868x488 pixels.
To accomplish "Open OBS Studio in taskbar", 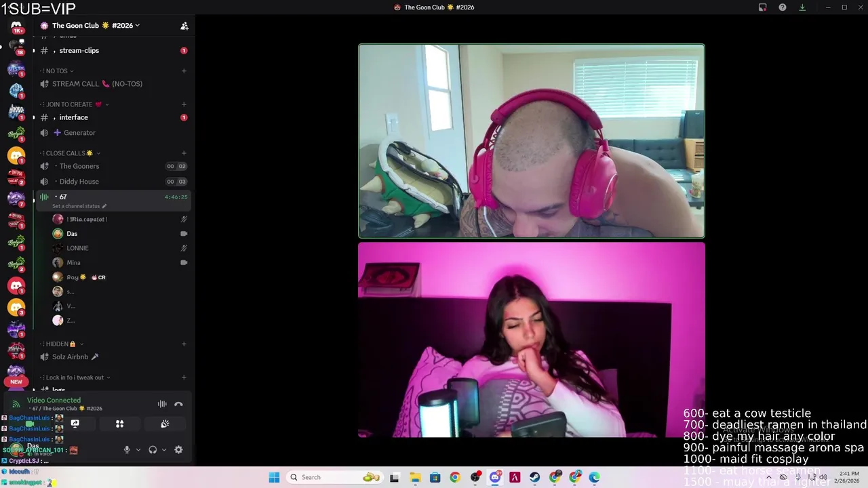I will coord(475,477).
